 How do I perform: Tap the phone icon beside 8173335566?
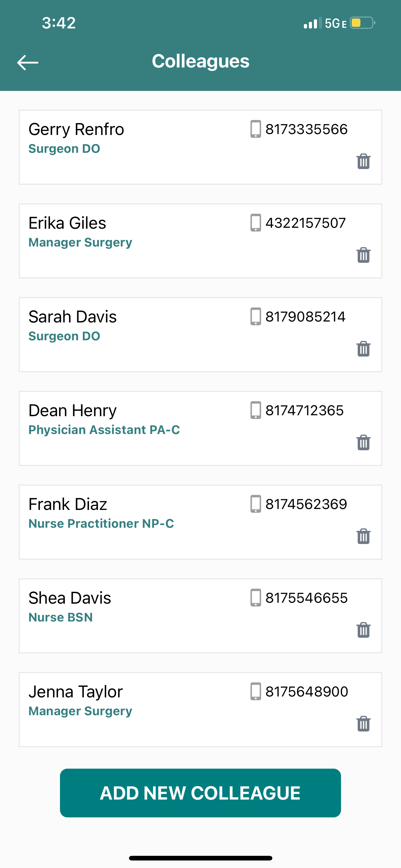tap(255, 129)
